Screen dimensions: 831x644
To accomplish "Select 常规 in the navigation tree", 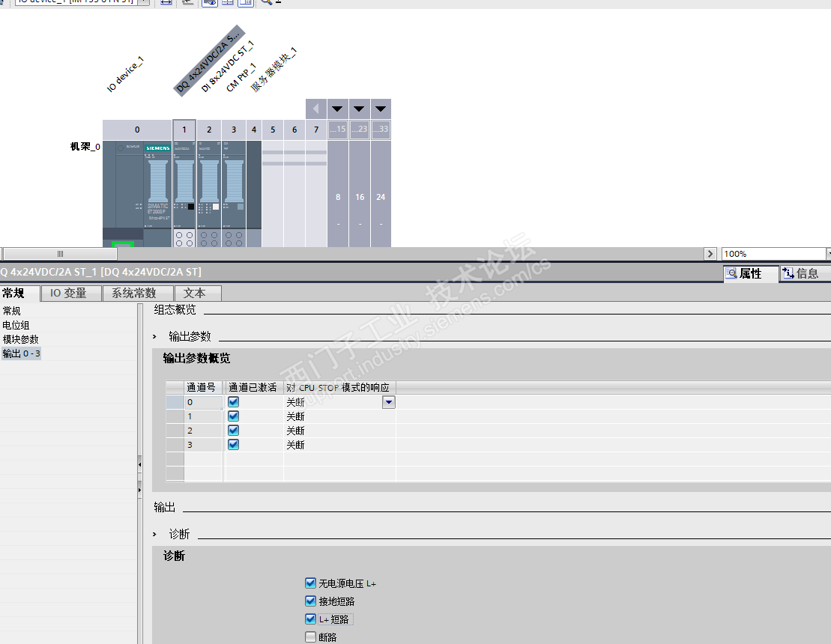I will [12, 310].
